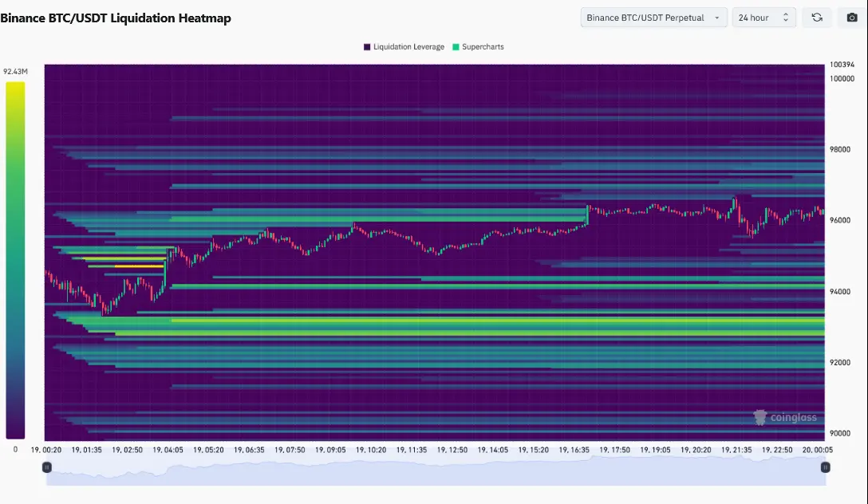Click the 20, 00:05 time axis label
This screenshot has width=868, height=504.
(x=818, y=450)
